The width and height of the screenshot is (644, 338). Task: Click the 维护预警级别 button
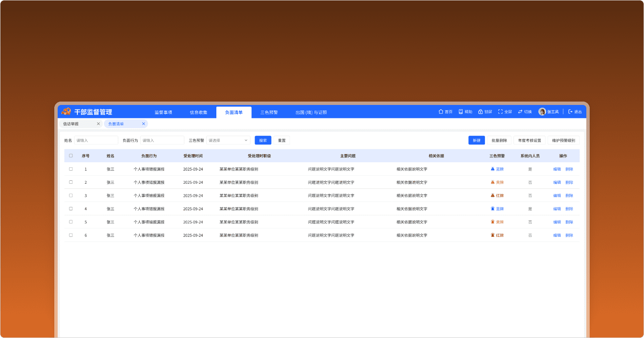(x=564, y=140)
